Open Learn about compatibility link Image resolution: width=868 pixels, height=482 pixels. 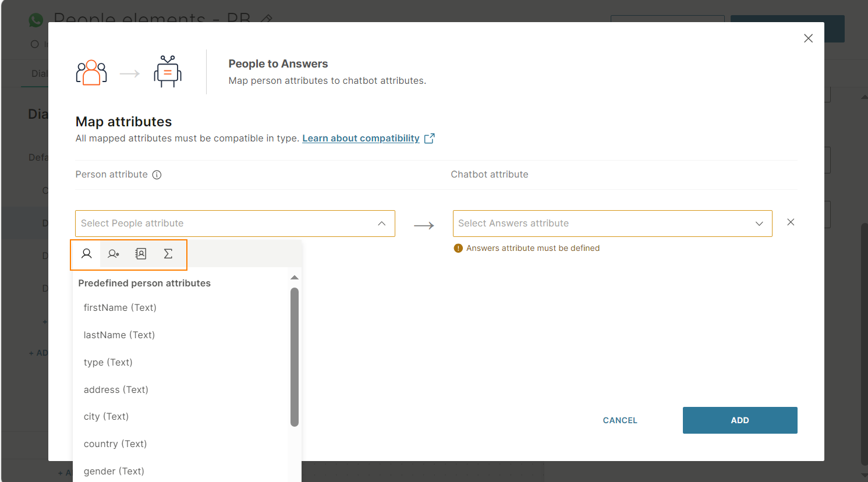coord(360,139)
